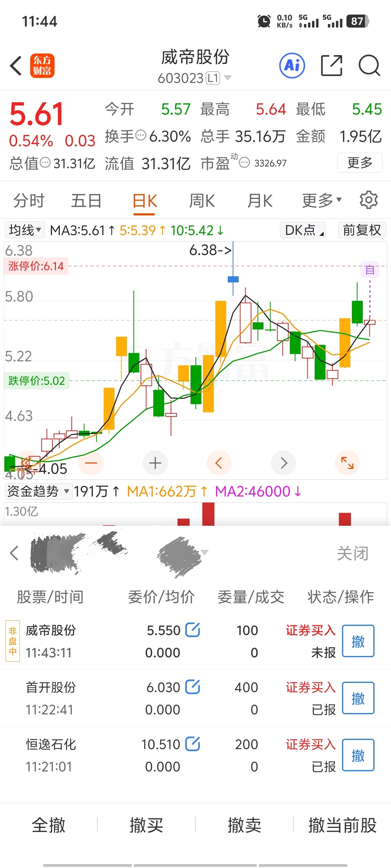This screenshot has height=868, width=391.
Task: Tap the 威帝股份 title
Action: 195,57
